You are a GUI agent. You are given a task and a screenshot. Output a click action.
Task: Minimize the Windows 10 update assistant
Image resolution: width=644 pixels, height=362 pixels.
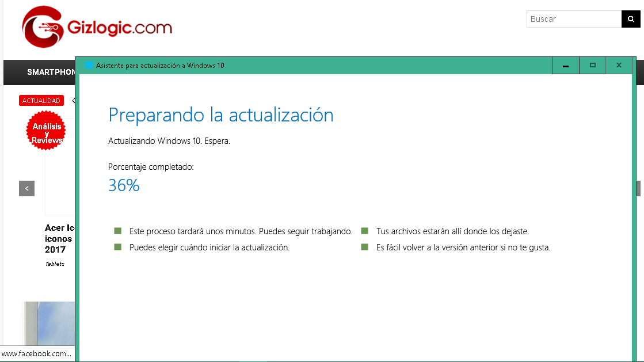(x=566, y=66)
